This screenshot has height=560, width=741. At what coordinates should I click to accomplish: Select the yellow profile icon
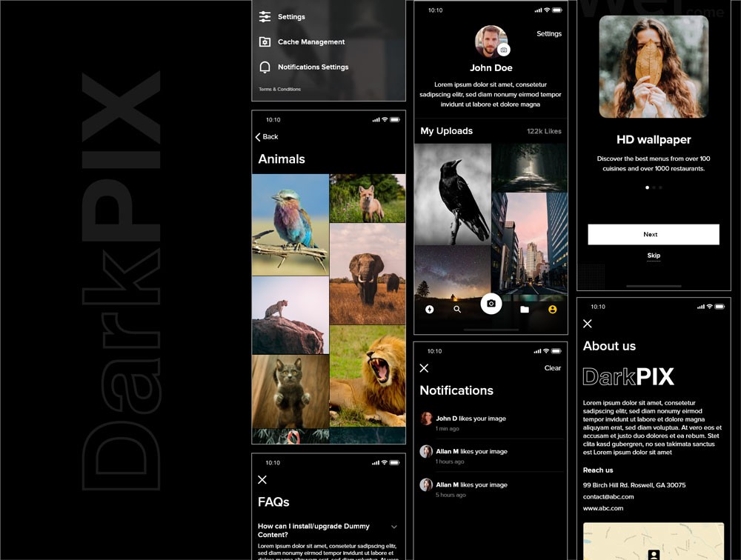[x=552, y=310]
